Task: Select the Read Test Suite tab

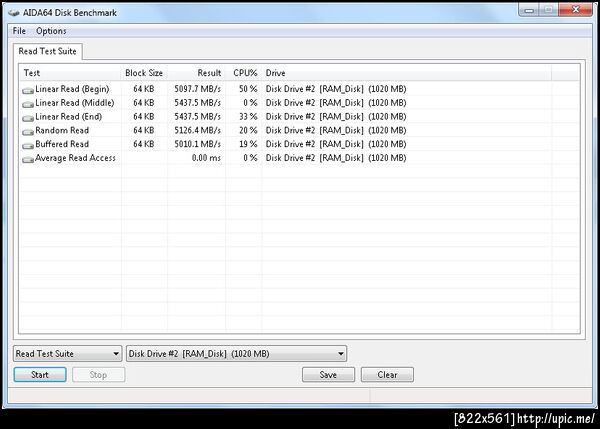Action: pyautogui.click(x=47, y=51)
